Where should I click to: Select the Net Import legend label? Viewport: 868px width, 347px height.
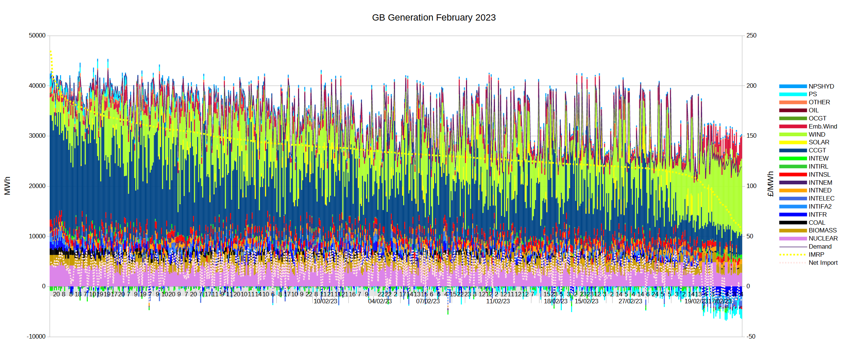(823, 263)
